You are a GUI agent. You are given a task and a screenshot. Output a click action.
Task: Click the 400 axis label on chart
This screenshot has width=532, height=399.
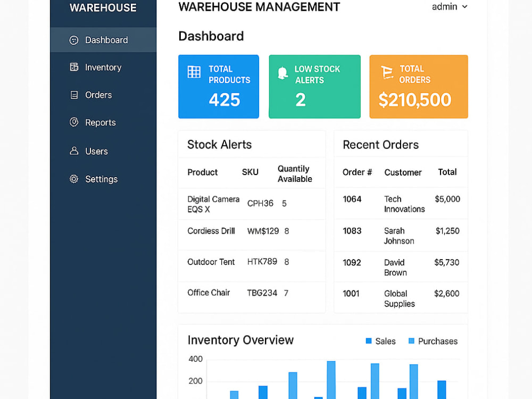[x=195, y=359]
